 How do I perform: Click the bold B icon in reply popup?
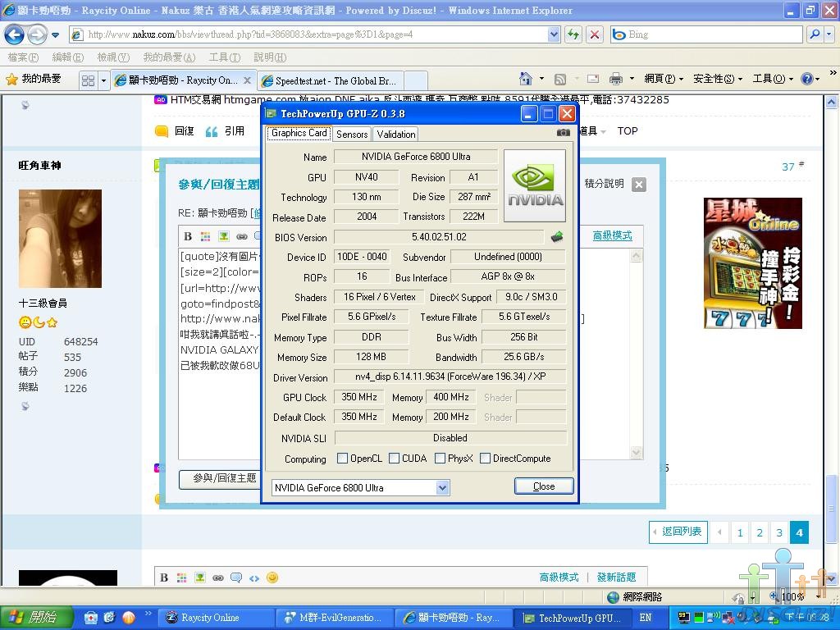click(x=188, y=236)
